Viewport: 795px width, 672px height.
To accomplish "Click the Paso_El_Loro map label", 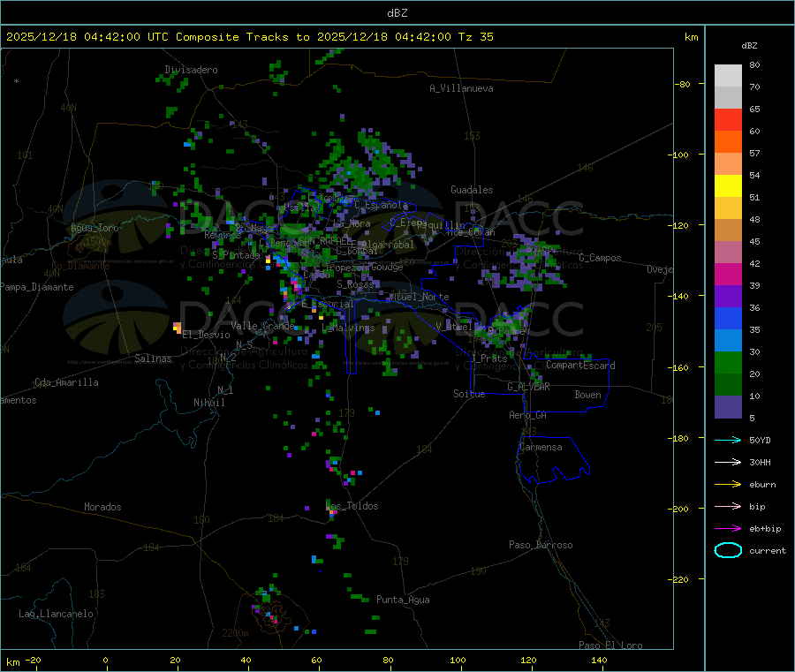I will [x=610, y=646].
